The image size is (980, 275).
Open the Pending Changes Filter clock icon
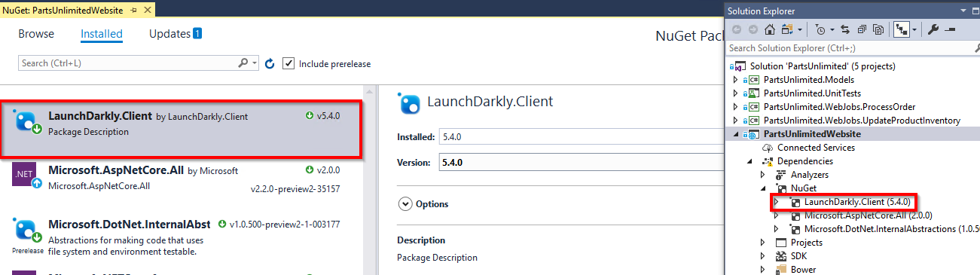(820, 30)
